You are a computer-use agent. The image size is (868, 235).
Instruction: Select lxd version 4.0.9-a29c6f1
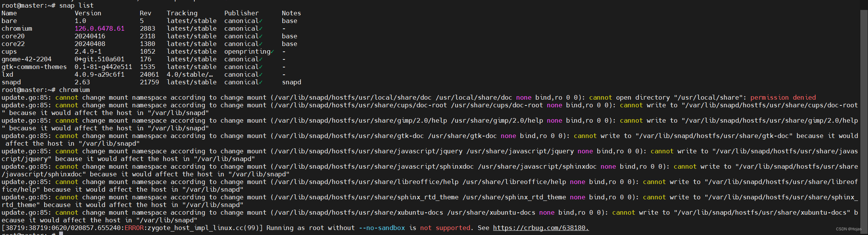(99, 75)
